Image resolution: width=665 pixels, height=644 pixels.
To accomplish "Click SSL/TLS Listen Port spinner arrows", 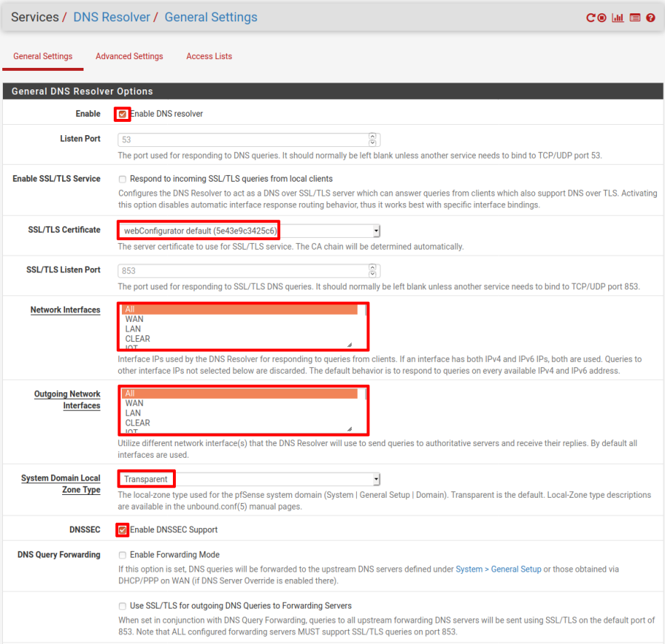I will [x=372, y=270].
